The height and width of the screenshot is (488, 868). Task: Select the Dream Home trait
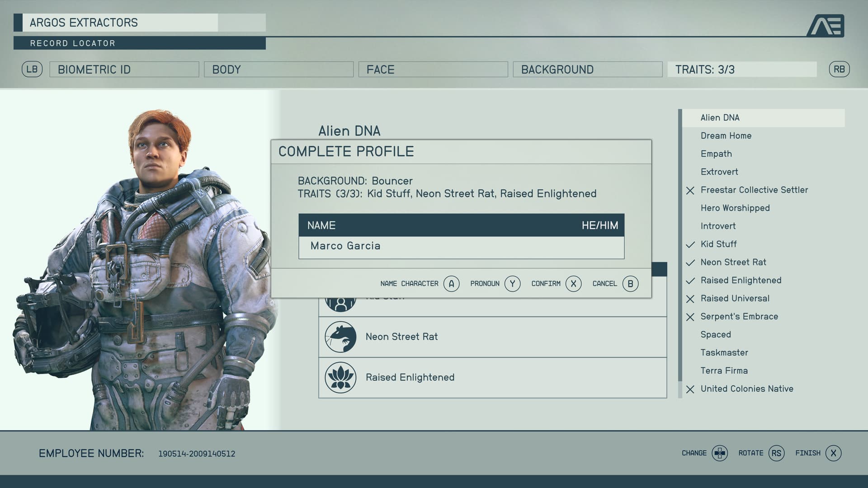point(726,136)
